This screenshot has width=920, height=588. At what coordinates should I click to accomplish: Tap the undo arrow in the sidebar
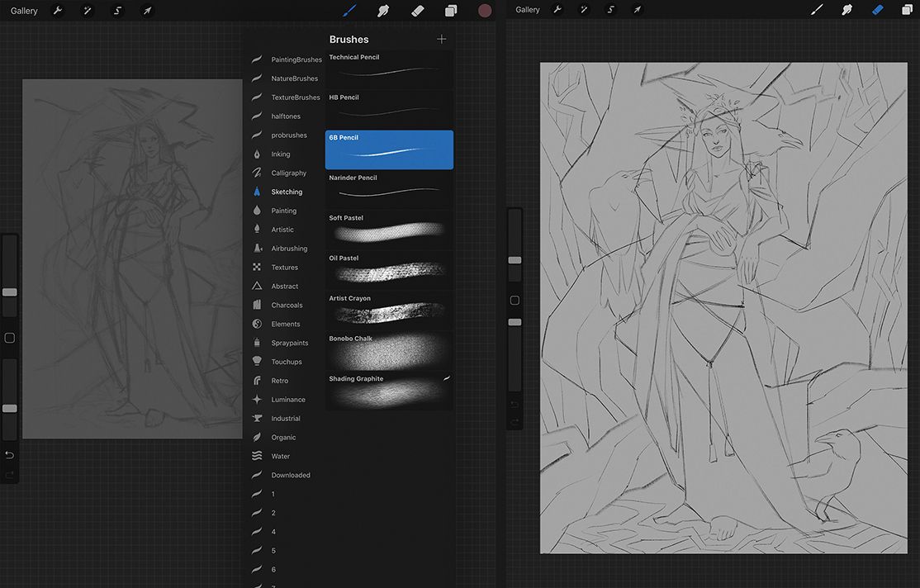click(x=10, y=454)
